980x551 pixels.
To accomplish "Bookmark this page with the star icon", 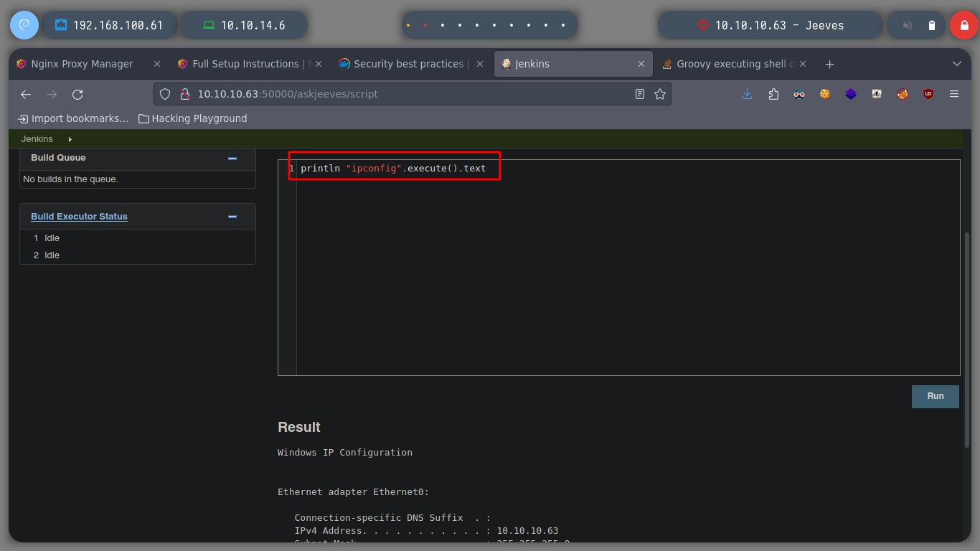I will click(660, 94).
